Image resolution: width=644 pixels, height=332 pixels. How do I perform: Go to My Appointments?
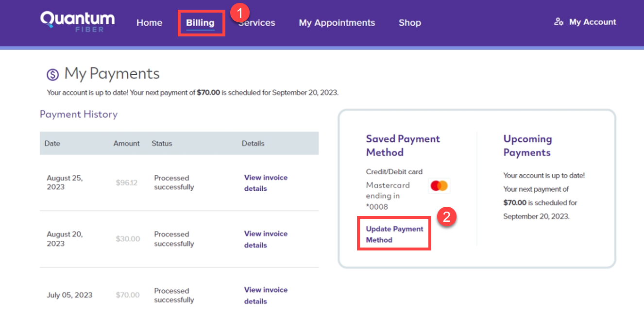tap(337, 22)
